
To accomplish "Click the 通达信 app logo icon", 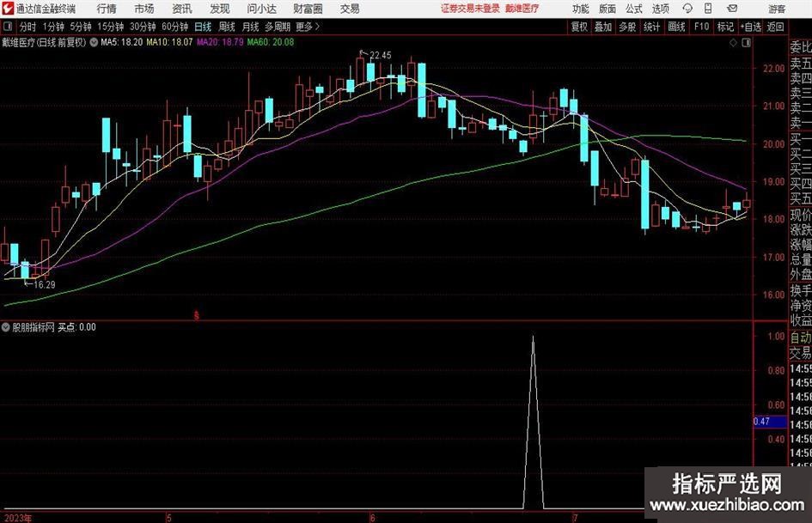I will pos(7,9).
